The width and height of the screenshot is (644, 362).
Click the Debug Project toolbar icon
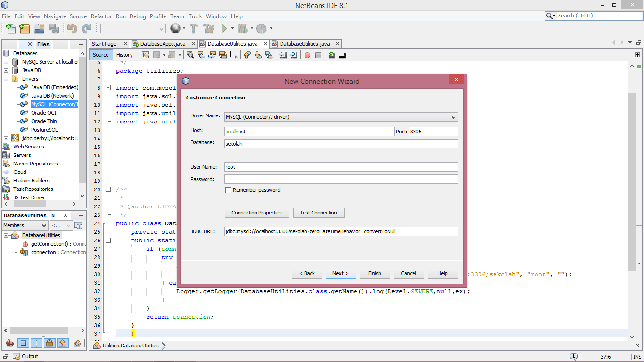[242, 29]
